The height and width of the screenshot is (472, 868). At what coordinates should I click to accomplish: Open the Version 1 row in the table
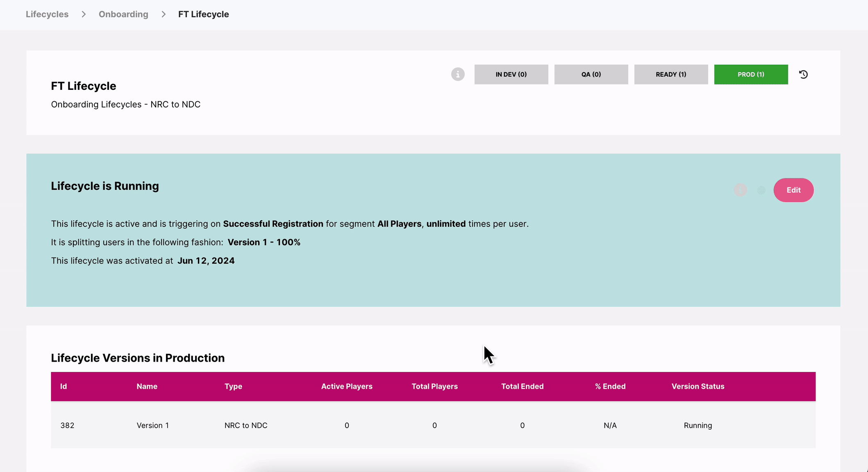pyautogui.click(x=152, y=425)
